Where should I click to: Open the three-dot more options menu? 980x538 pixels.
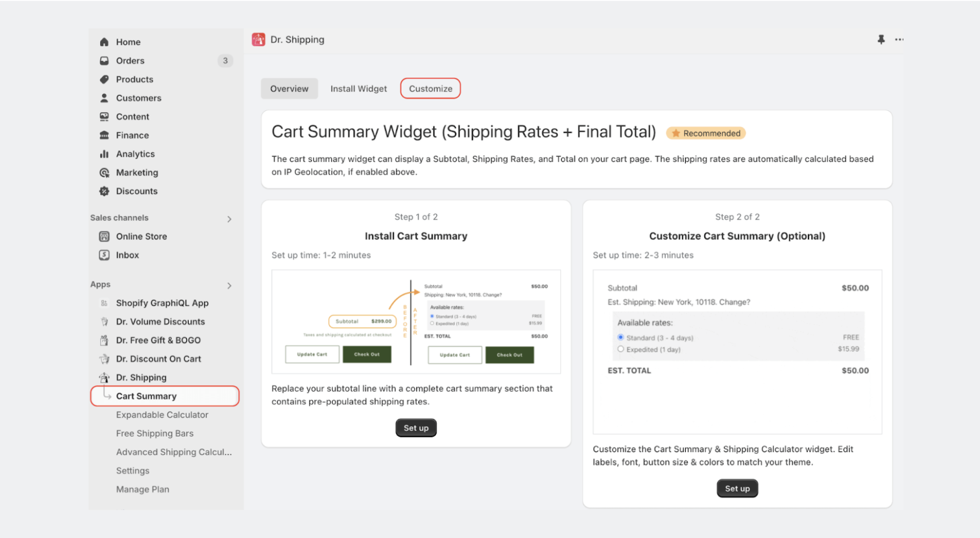click(899, 39)
